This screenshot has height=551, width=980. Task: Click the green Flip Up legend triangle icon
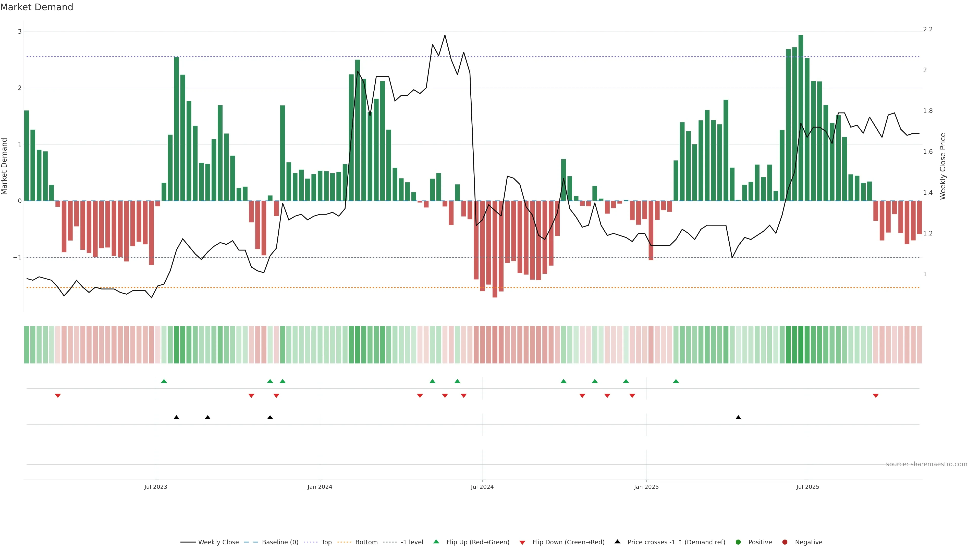[436, 542]
